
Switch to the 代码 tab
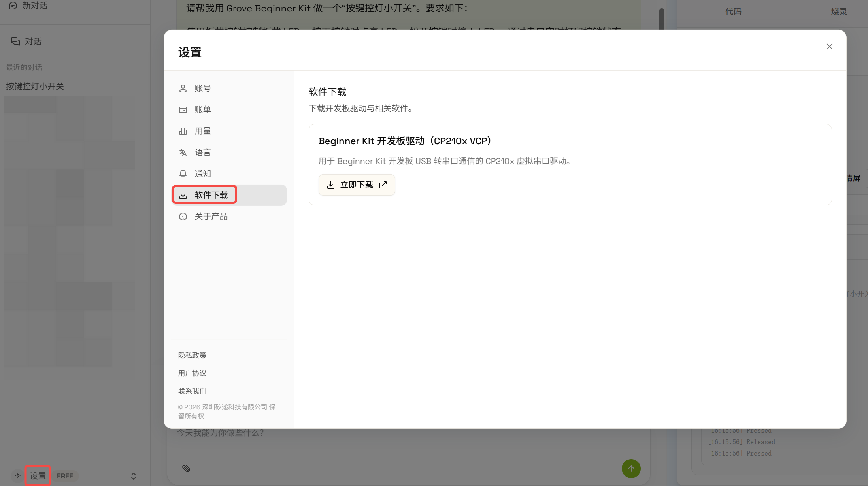733,12
